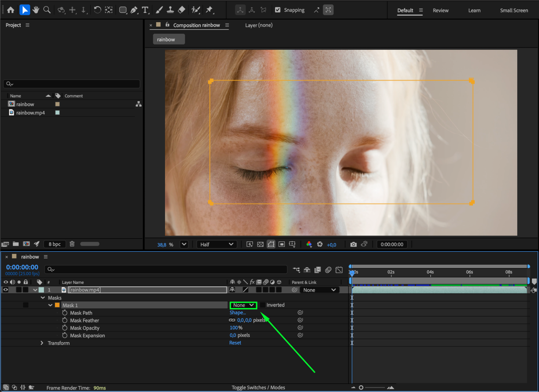Click Toggle Switches / Modes button
The height and width of the screenshot is (392, 539).
[258, 387]
